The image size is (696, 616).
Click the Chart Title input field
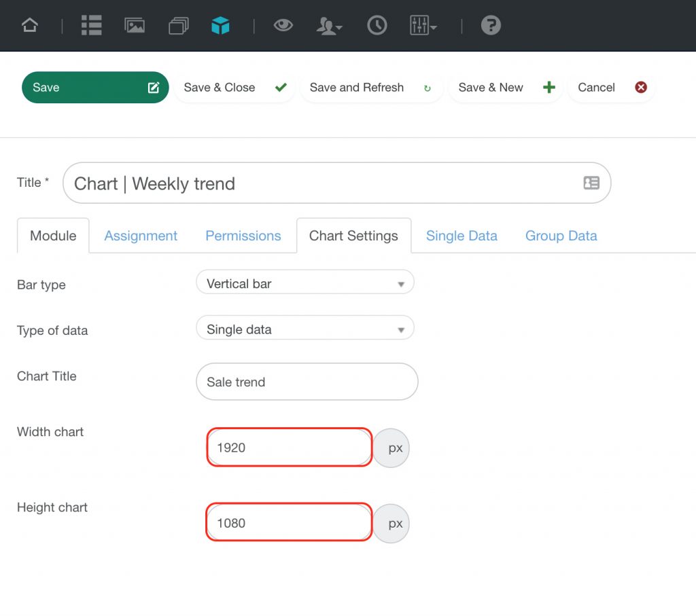click(x=307, y=382)
